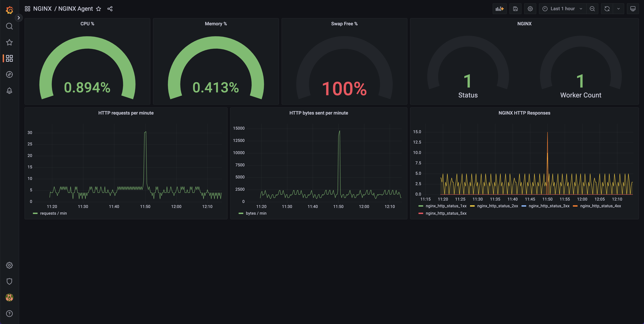Open the Alerting bell icon

tap(9, 91)
